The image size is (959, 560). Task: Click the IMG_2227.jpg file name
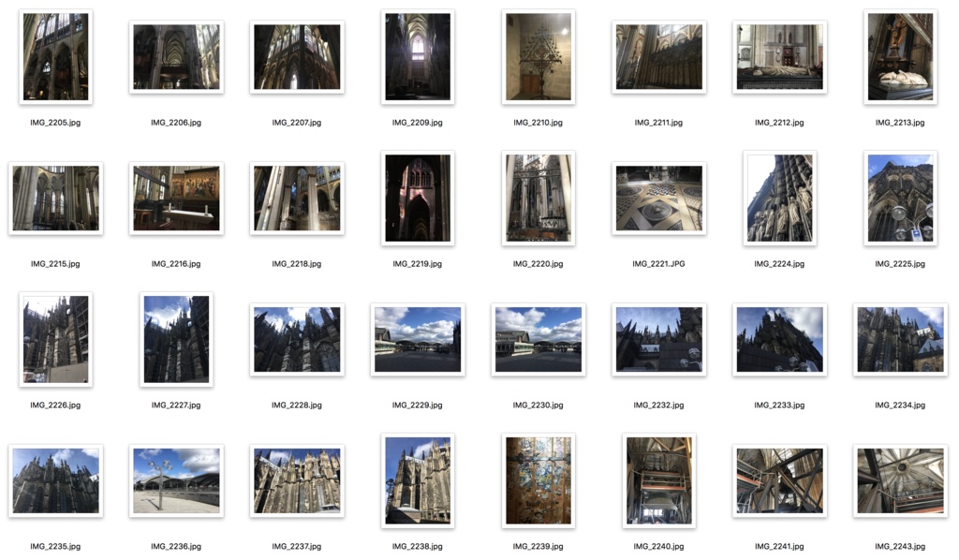tap(176, 405)
